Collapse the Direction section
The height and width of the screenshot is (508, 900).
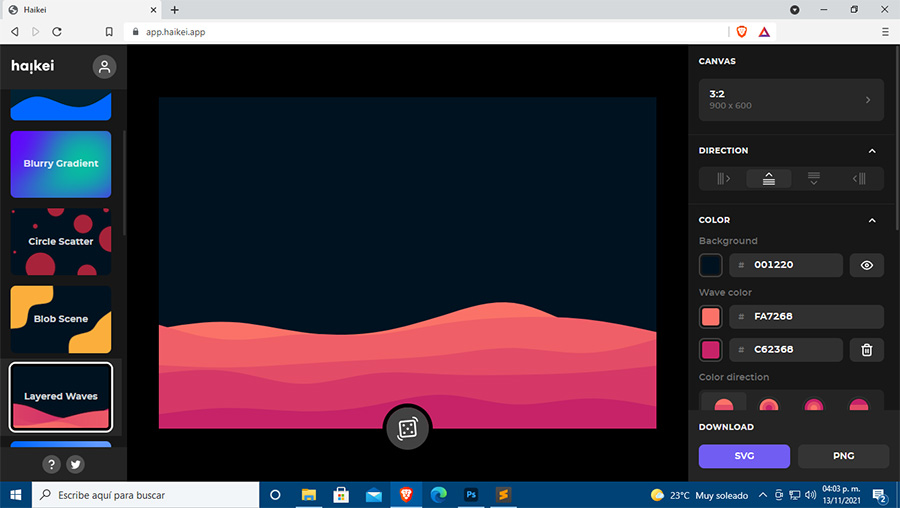872,151
